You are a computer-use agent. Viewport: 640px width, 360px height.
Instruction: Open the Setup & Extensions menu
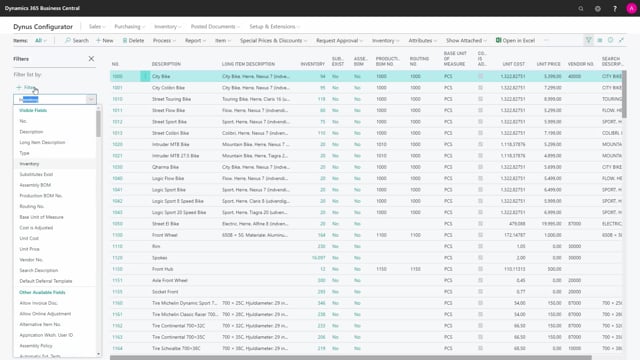[x=274, y=27]
